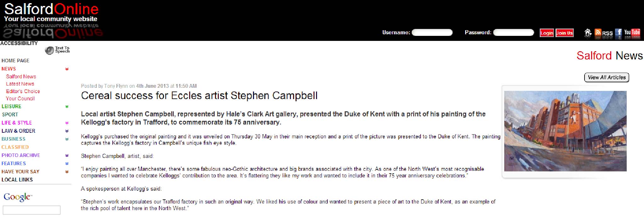Click the Join Us button
Viewport: 644px width, 217px height.
(564, 33)
